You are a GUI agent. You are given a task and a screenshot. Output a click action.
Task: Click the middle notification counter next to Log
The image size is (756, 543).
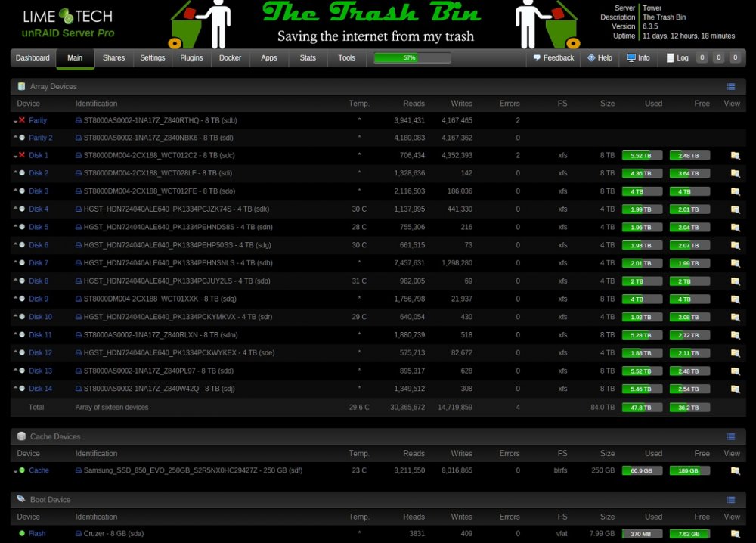pyautogui.click(x=718, y=58)
